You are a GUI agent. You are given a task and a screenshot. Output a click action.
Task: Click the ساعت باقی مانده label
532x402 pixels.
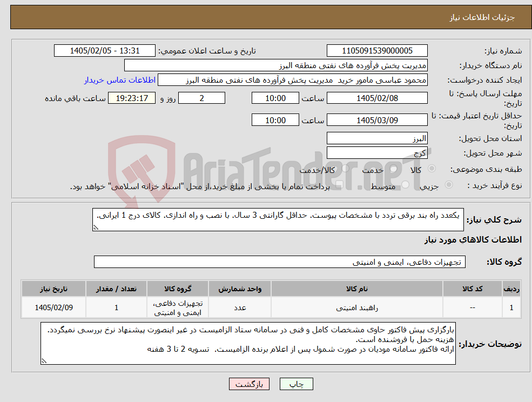[x=75, y=98]
